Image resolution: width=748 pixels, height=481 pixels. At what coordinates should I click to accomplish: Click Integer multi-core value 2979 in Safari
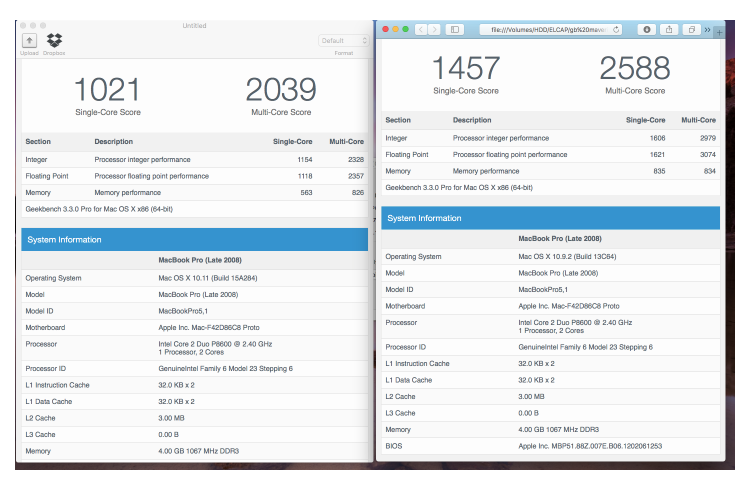click(708, 138)
